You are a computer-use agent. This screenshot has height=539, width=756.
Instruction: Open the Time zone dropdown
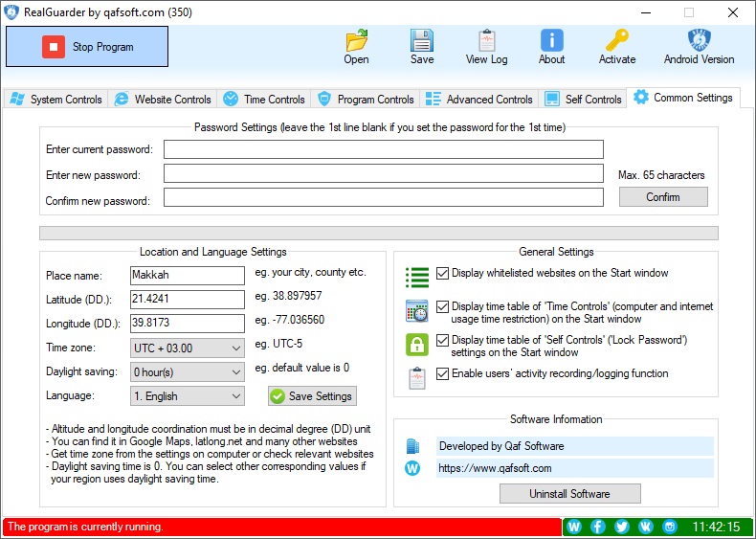pyautogui.click(x=188, y=348)
